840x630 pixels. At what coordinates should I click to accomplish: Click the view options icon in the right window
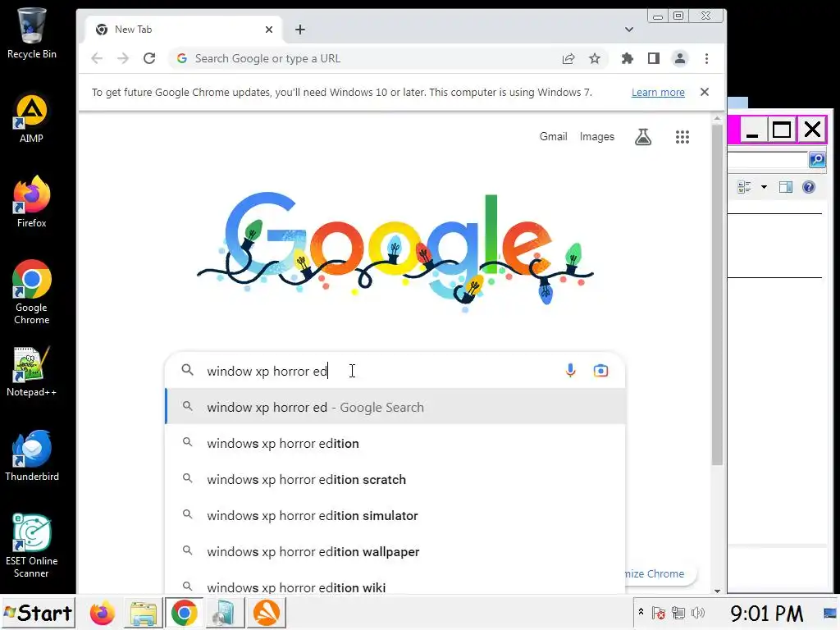(744, 187)
